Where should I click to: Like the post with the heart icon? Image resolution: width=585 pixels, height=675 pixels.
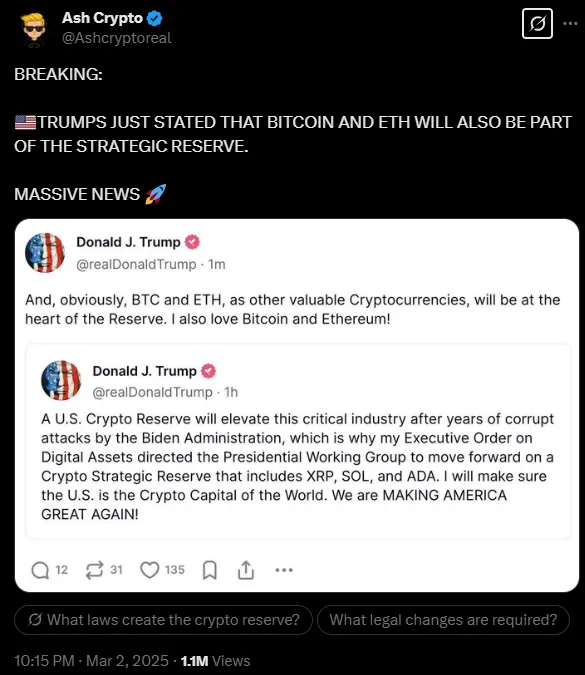(x=150, y=570)
